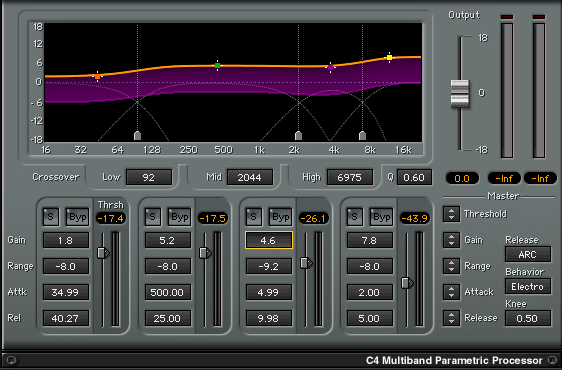Grab the Mid crossover handle on graph

coord(298,136)
